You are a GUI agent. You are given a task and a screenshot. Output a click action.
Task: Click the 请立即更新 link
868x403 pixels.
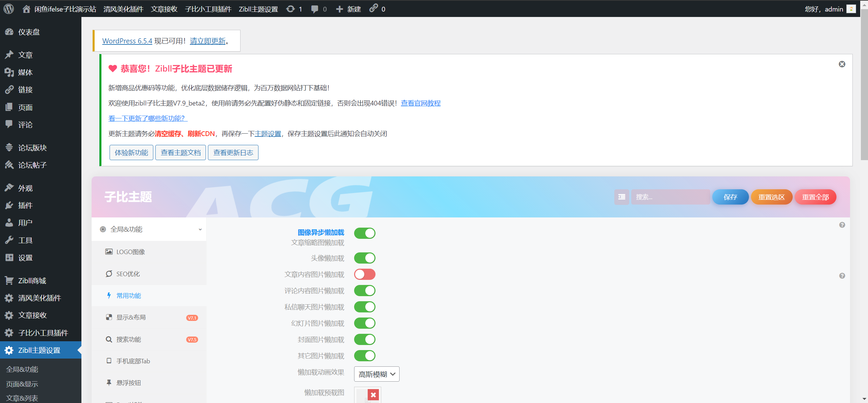pos(208,41)
